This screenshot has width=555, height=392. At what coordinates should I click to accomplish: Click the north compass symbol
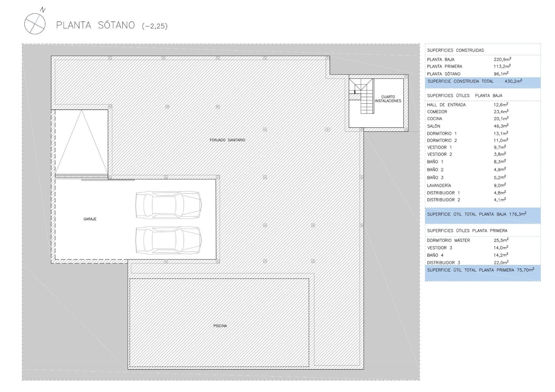pos(35,24)
